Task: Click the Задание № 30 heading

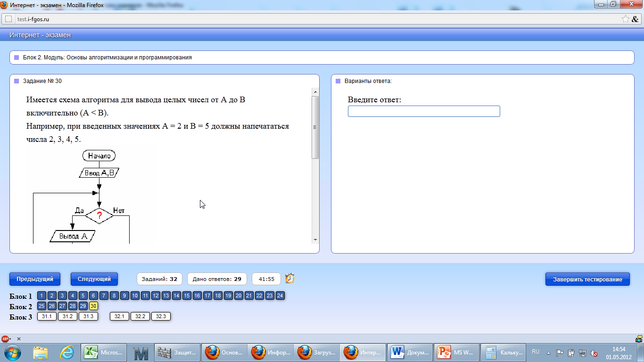Action: pyautogui.click(x=42, y=81)
